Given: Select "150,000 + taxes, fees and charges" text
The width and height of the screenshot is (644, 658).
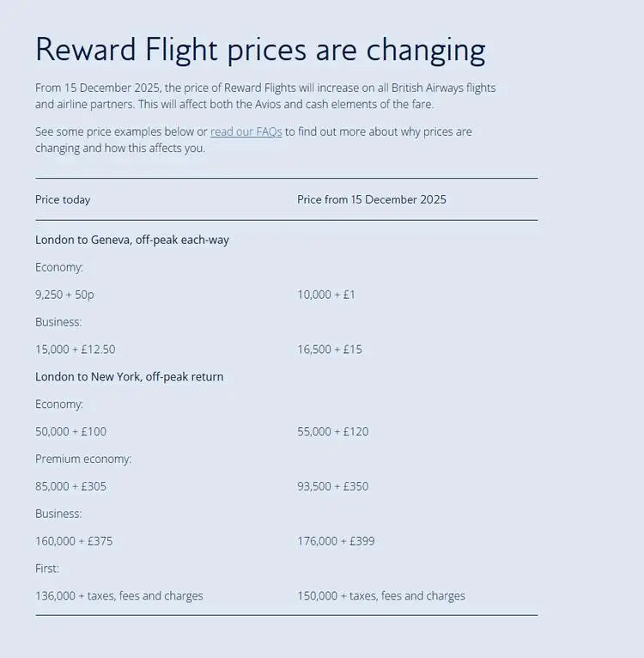Looking at the screenshot, I should (381, 596).
